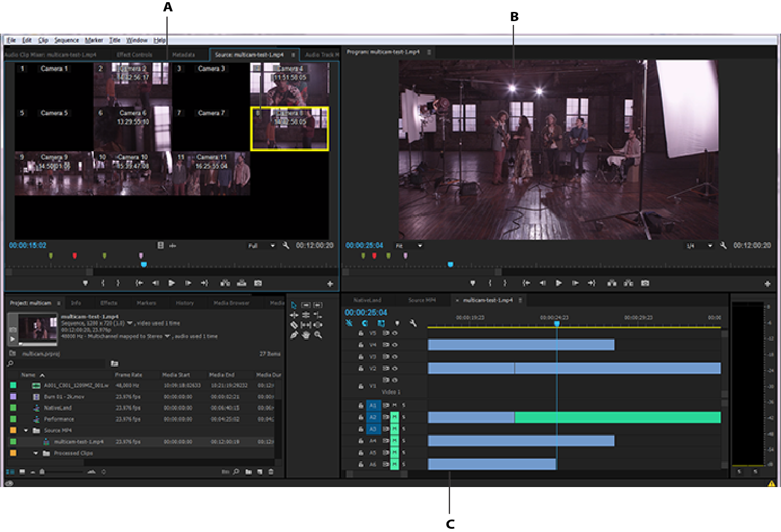Open the Sequence menu

(67, 40)
